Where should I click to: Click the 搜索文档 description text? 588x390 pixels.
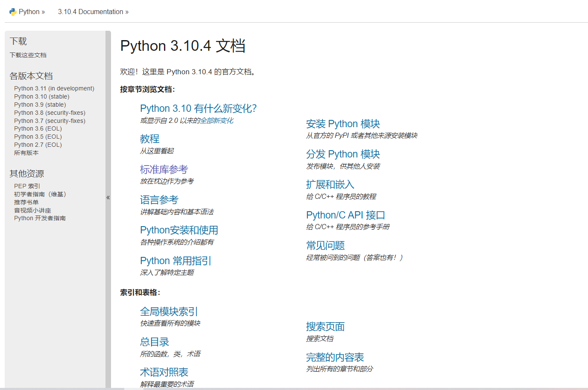(320, 339)
